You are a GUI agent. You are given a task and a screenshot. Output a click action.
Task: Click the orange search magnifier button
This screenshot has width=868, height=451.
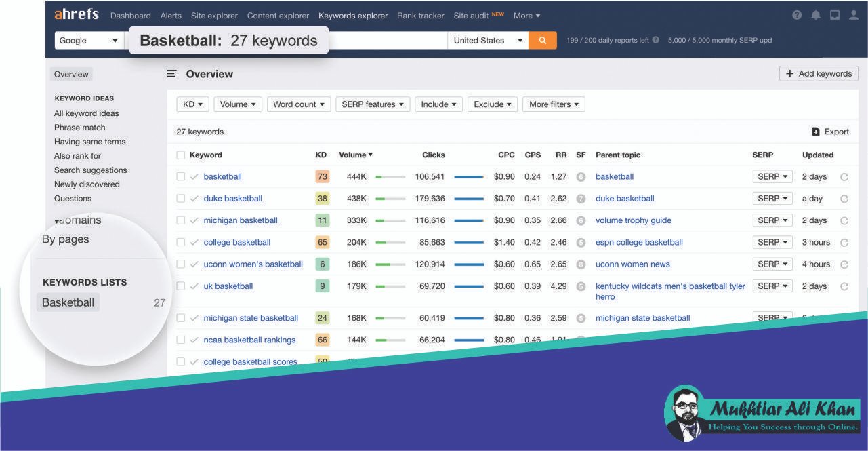click(542, 41)
